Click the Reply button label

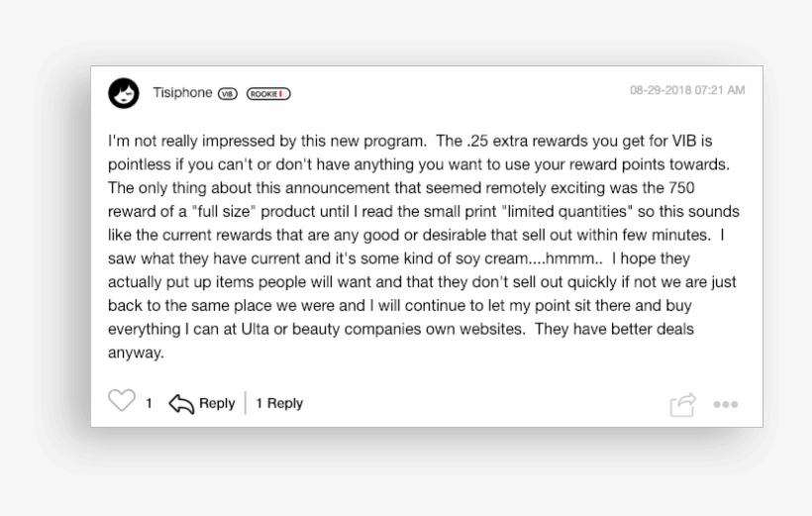(x=217, y=403)
